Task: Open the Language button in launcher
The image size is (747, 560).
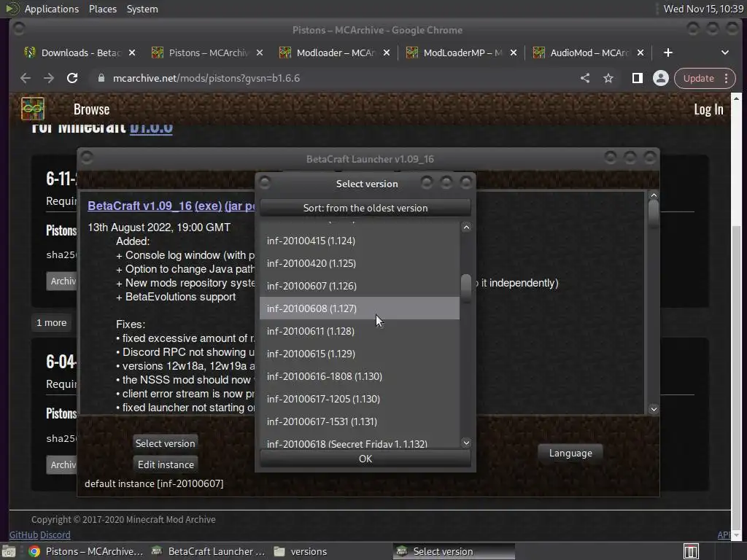Action: [570, 453]
